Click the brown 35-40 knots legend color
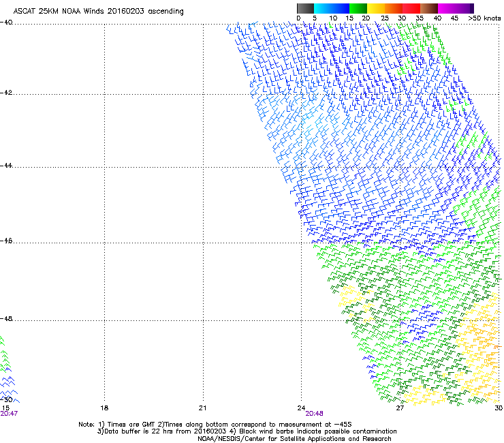Screen dimensions: 504x443 429,8
